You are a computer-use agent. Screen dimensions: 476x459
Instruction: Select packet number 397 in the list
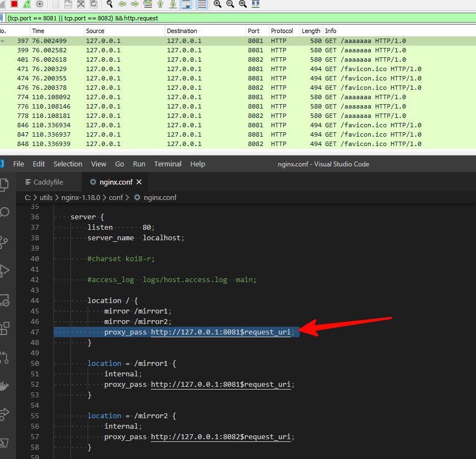pos(238,41)
